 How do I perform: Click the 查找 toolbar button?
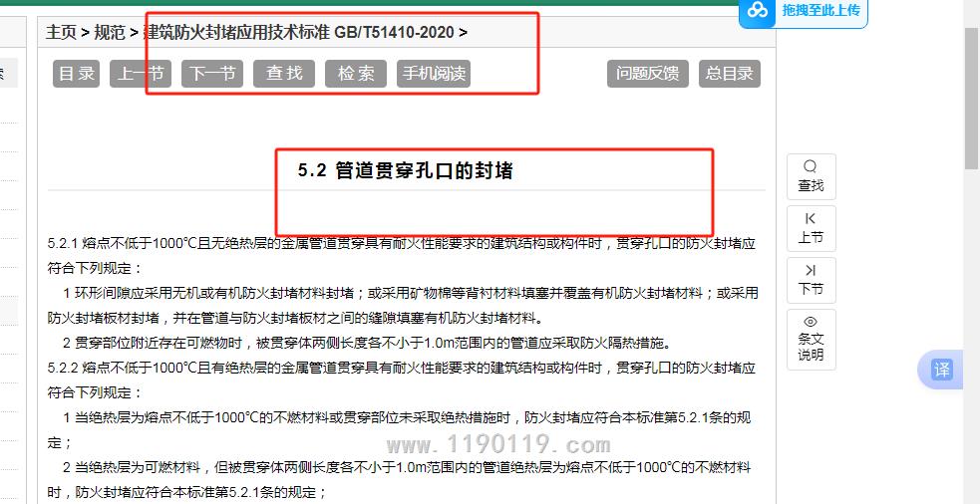tap(284, 74)
